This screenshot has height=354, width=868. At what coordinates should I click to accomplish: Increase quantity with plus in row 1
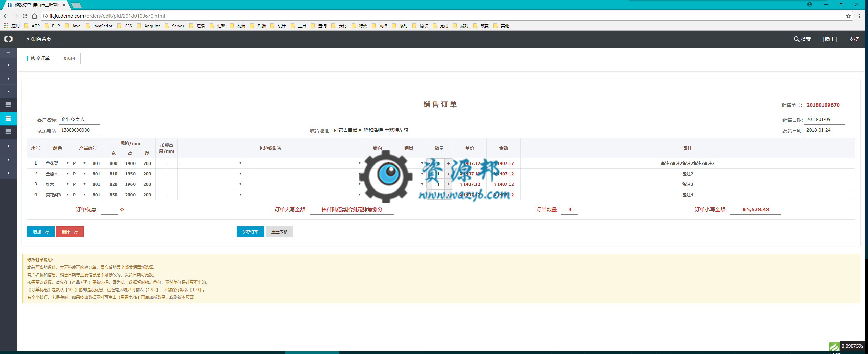pos(449,163)
